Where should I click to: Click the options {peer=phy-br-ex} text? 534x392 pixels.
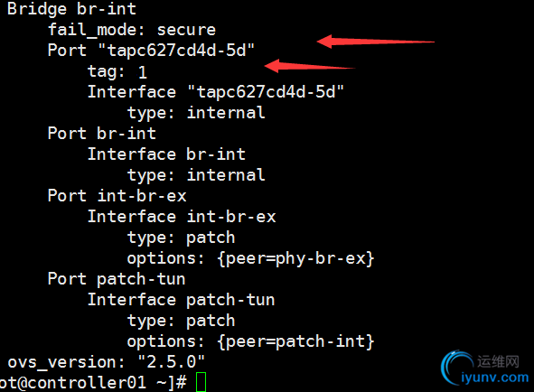coord(250,258)
